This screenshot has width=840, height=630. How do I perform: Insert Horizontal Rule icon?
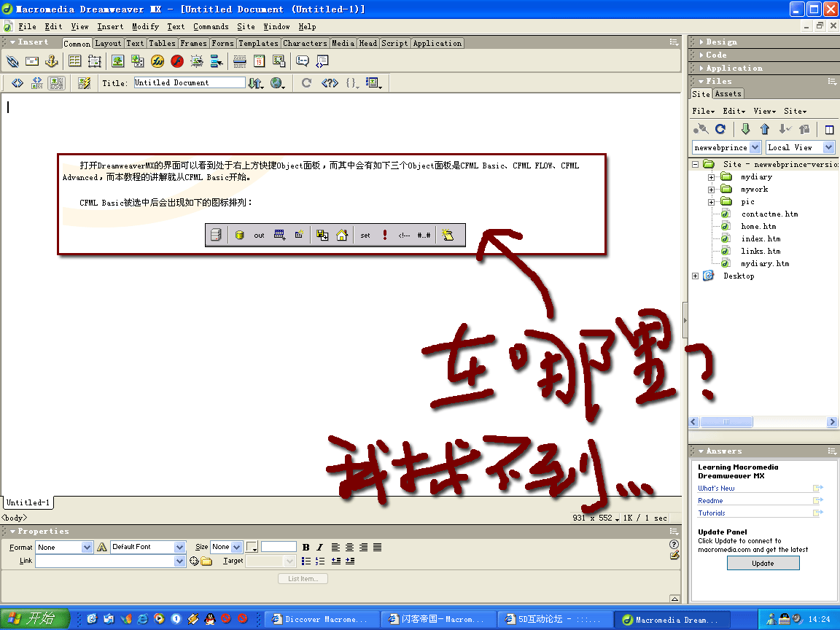(x=239, y=61)
